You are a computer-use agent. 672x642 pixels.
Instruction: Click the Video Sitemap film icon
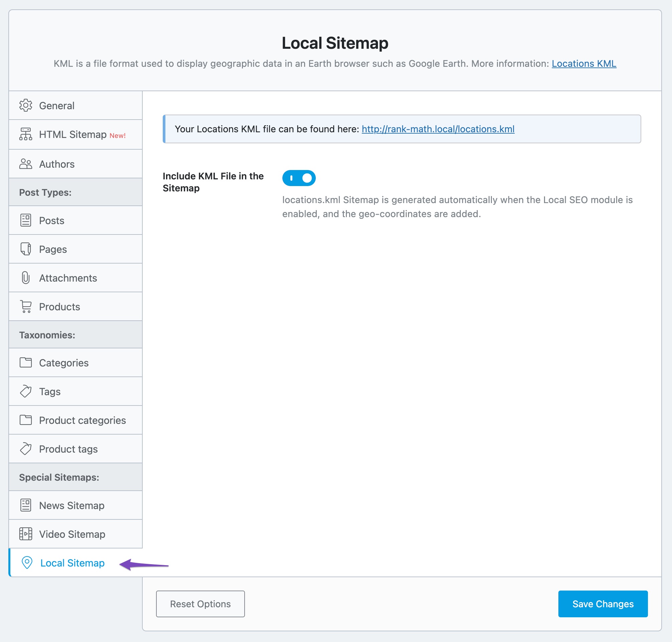coord(26,534)
